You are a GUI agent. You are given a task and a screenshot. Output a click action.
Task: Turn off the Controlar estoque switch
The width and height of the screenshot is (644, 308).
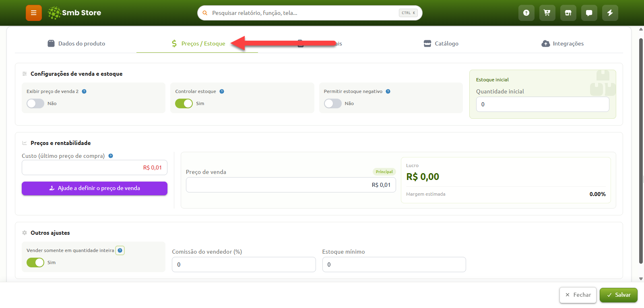pos(184,103)
